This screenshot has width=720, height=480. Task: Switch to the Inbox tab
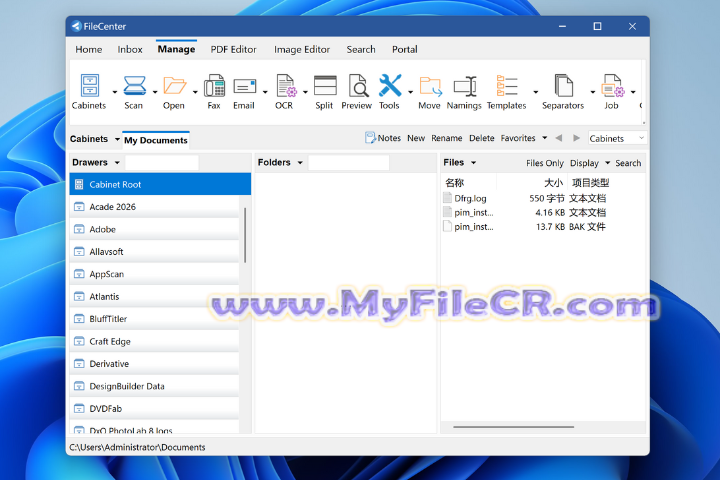pyautogui.click(x=130, y=49)
